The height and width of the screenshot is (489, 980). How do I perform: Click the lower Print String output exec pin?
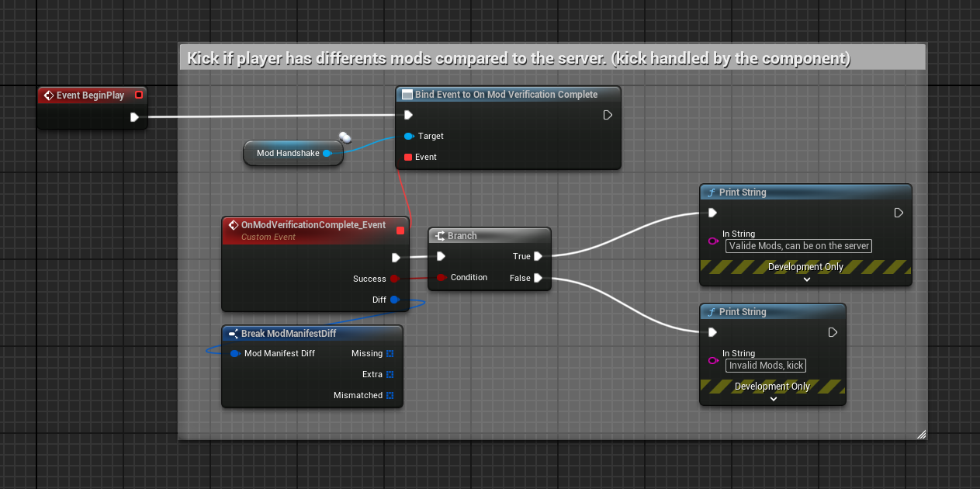(833, 332)
